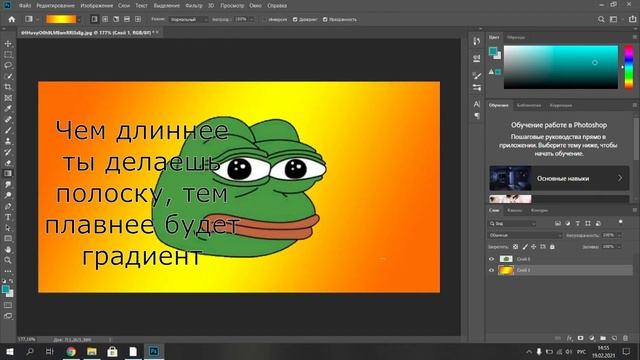This screenshot has height=360, width=640.
Task: Select the Move tool
Action: pyautogui.click(x=8, y=44)
